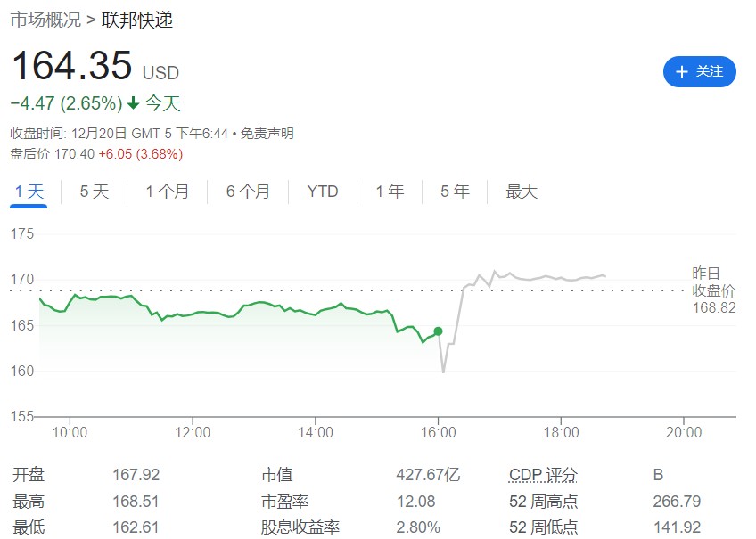View the 1 年 chart range
The height and width of the screenshot is (539, 756).
(x=390, y=192)
